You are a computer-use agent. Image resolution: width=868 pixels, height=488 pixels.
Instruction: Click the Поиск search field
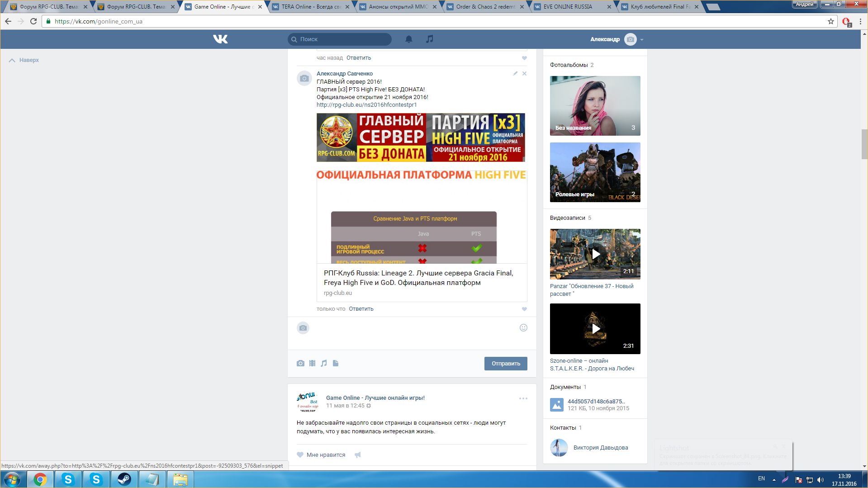(x=340, y=39)
